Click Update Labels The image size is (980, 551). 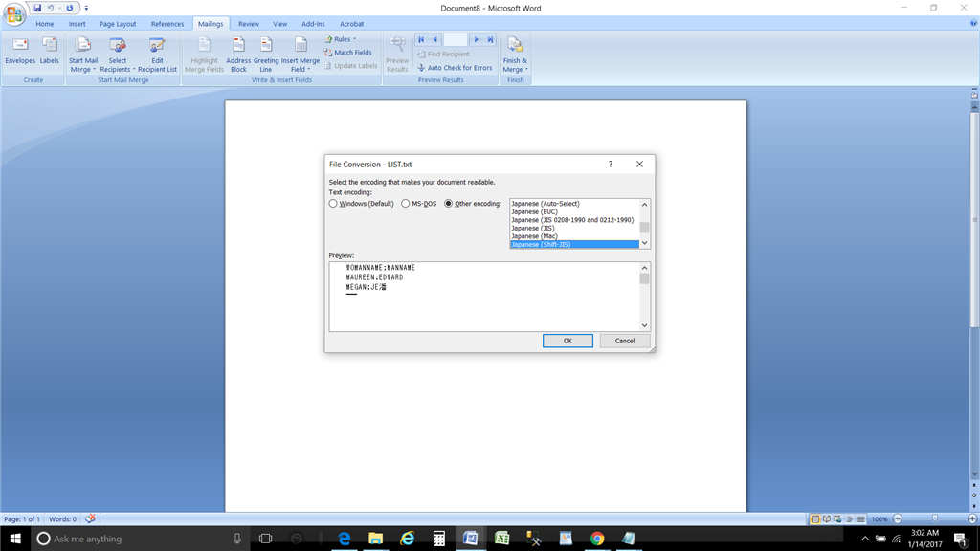click(350, 66)
